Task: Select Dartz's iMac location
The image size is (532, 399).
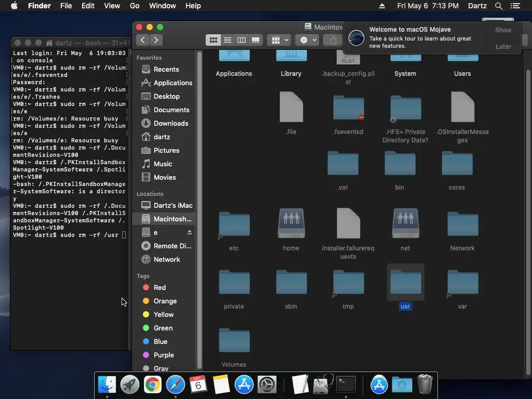Action: [x=167, y=206]
